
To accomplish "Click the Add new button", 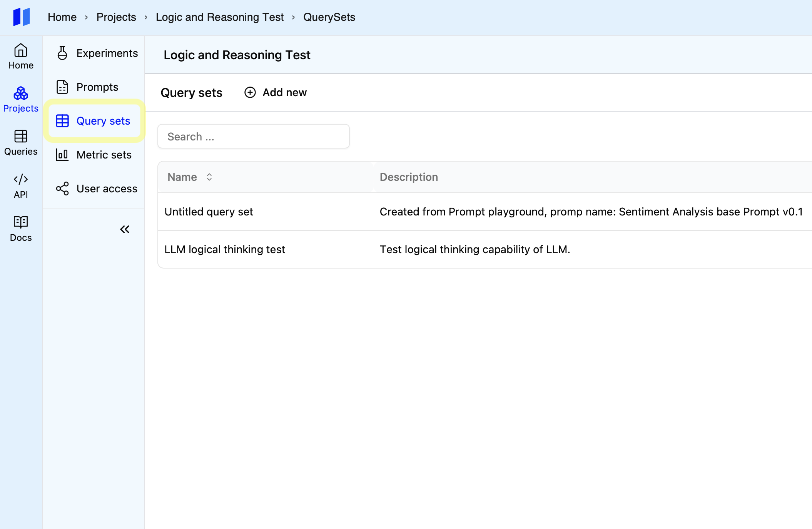I will point(276,92).
